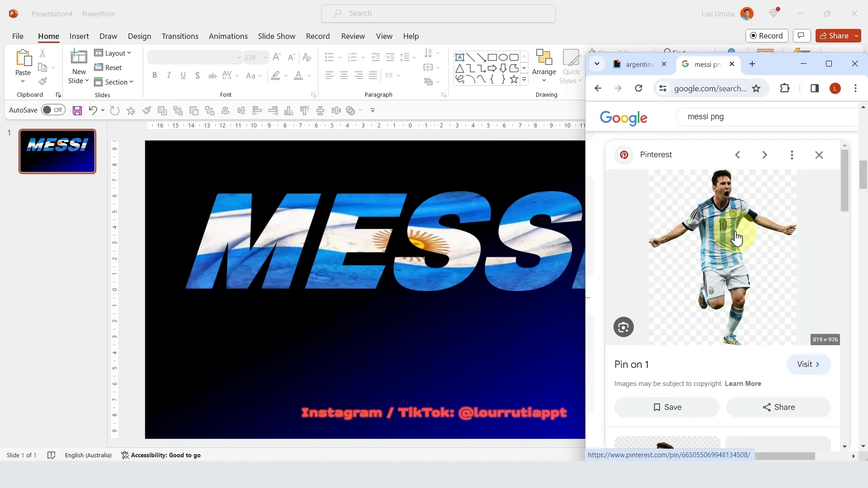The height and width of the screenshot is (488, 868).
Task: Open the font size dropdown
Action: point(265,58)
